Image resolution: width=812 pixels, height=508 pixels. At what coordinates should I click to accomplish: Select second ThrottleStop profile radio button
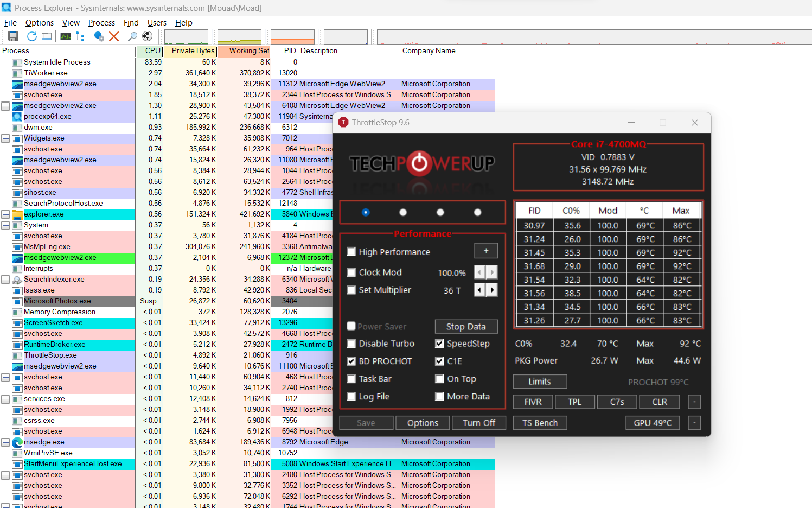(403, 212)
